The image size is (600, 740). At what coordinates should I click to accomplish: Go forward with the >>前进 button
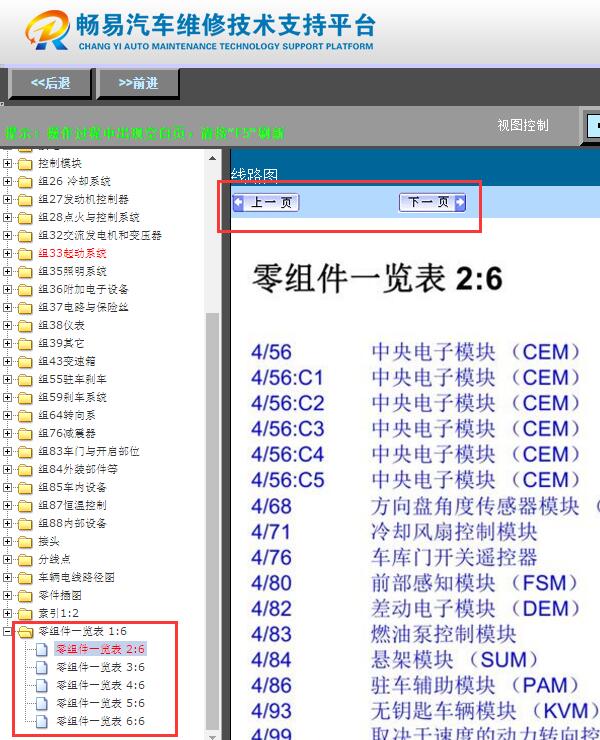pyautogui.click(x=138, y=84)
